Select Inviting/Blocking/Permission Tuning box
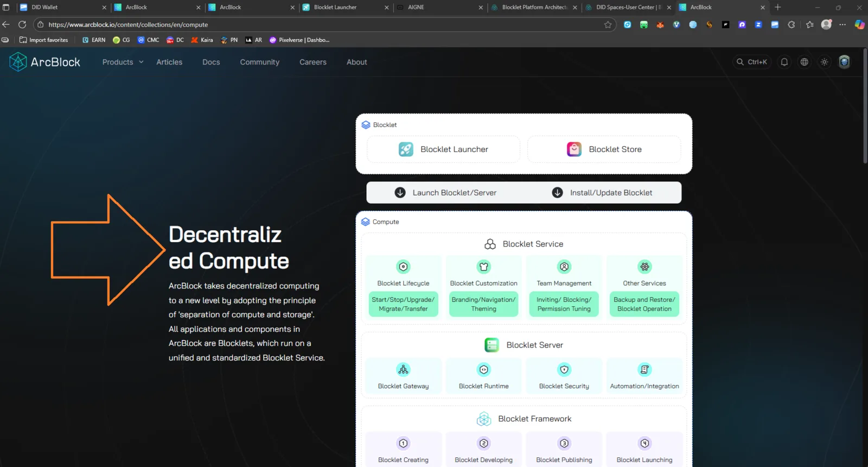Viewport: 868px width, 467px height. pos(564,304)
